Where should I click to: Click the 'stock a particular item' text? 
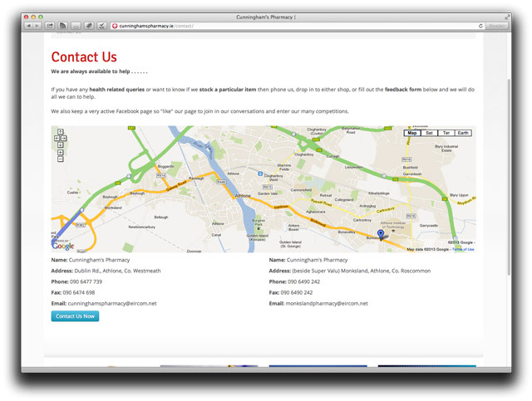tap(228, 90)
